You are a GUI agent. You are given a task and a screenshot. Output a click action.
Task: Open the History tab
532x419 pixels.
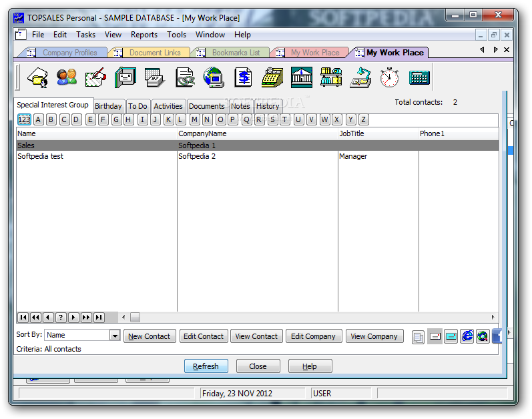coord(268,106)
